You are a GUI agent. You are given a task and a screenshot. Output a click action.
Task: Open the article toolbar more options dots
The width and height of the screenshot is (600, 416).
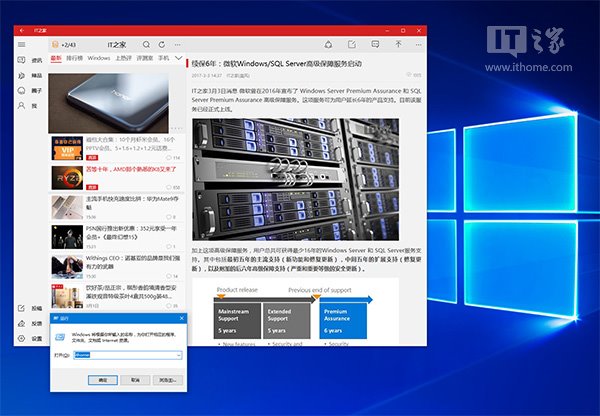pos(419,45)
